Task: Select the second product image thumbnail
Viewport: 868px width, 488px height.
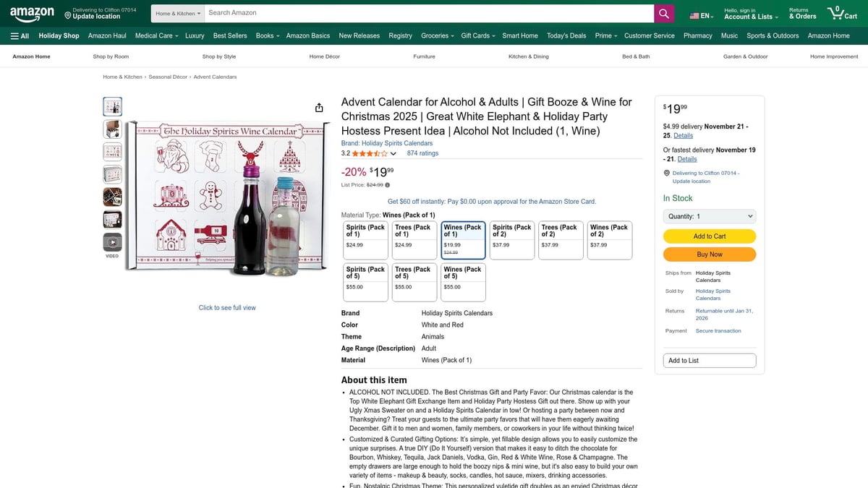Action: click(112, 128)
